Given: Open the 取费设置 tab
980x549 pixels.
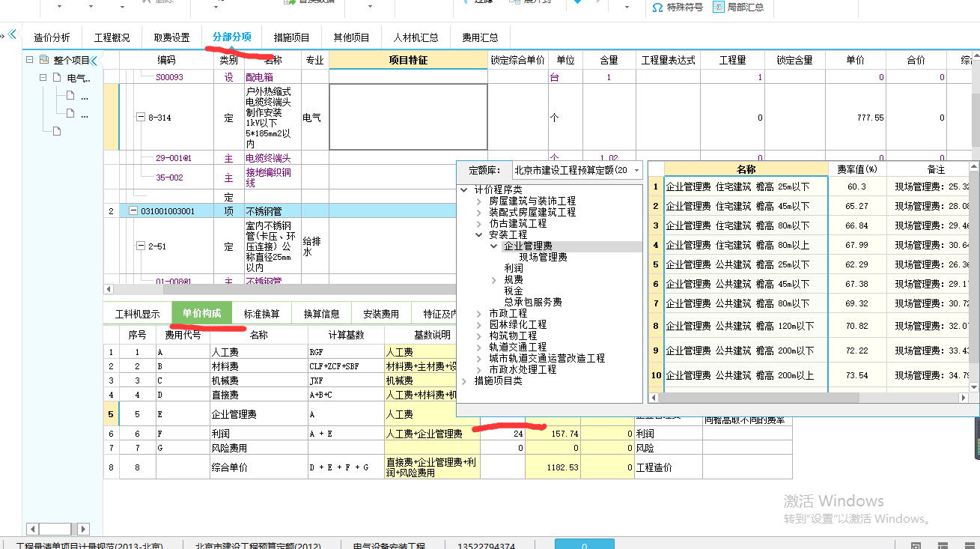Looking at the screenshot, I should pos(171,37).
